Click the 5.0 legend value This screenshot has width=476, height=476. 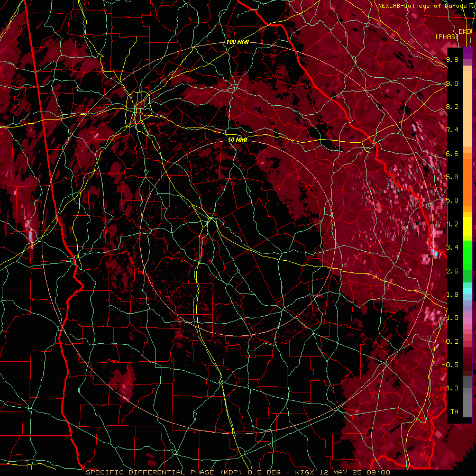(452, 200)
